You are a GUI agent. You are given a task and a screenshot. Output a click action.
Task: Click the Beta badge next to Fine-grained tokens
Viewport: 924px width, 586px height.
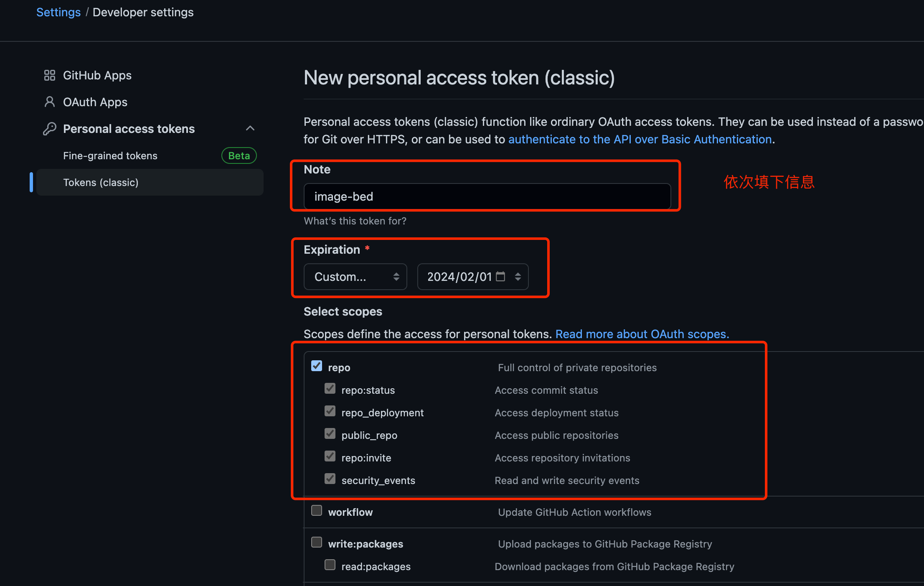pyautogui.click(x=239, y=155)
